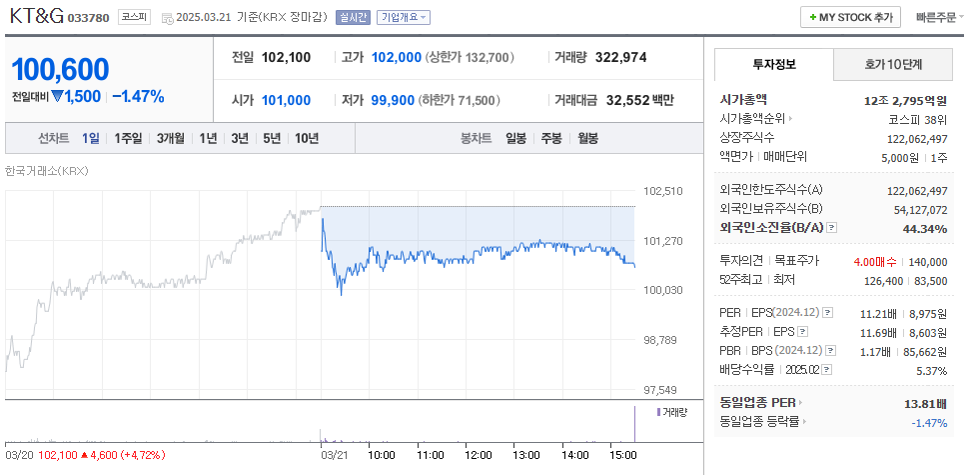Click the current price 100,600
This screenshot has height=475, width=980.
point(61,70)
